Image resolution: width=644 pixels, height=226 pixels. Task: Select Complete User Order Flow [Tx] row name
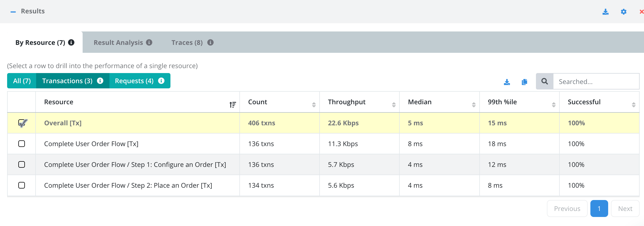(x=91, y=144)
